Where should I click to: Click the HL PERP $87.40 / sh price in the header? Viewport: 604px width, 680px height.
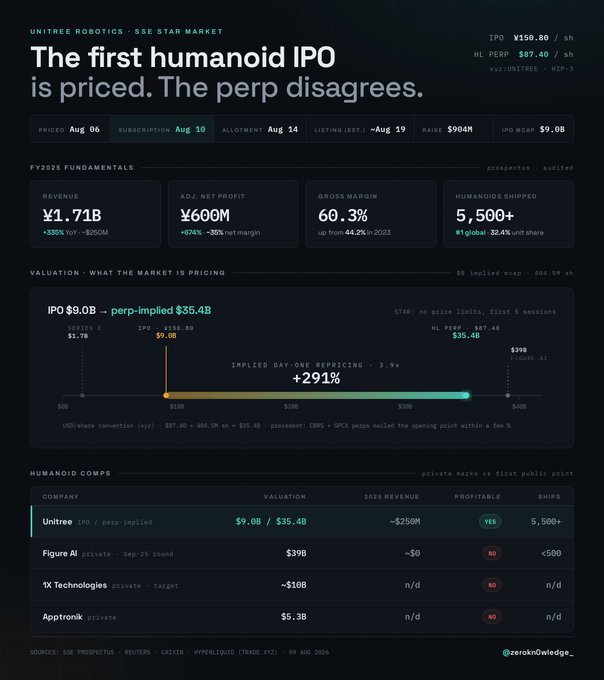pyautogui.click(x=523, y=54)
